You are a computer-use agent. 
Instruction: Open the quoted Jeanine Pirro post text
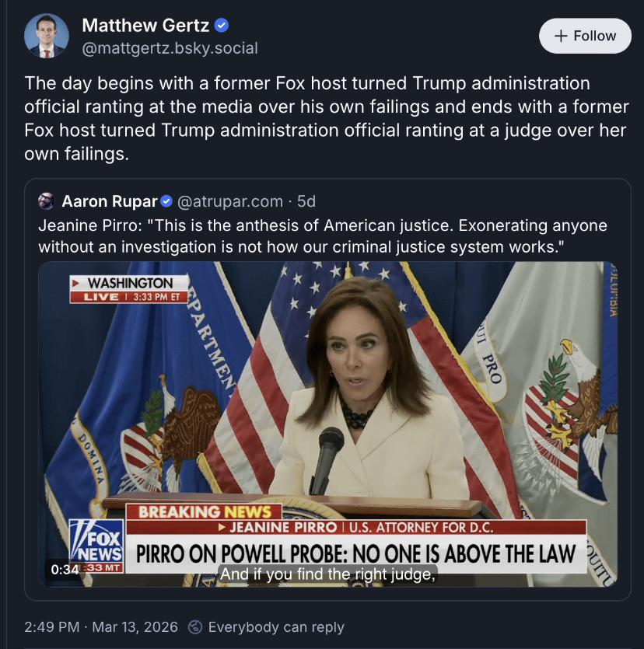pos(323,236)
